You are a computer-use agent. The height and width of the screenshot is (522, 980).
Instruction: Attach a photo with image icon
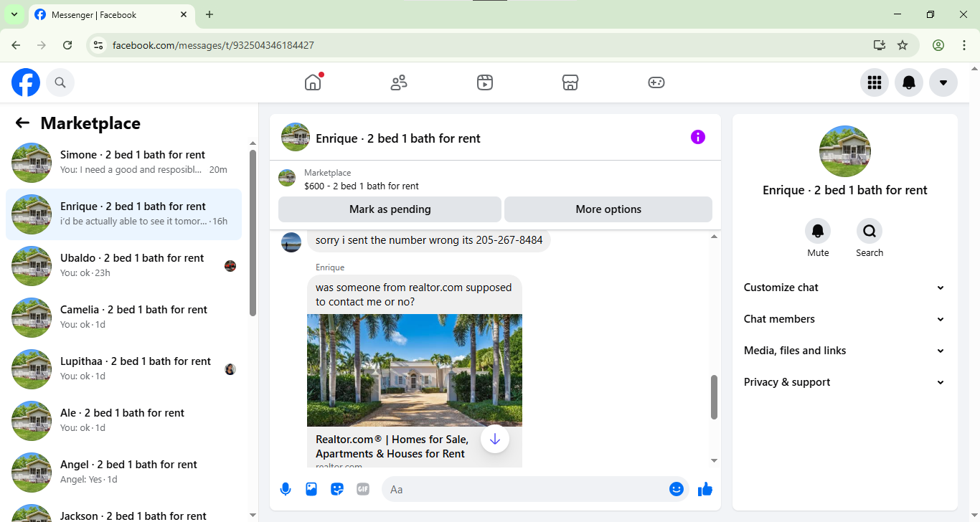(311, 489)
